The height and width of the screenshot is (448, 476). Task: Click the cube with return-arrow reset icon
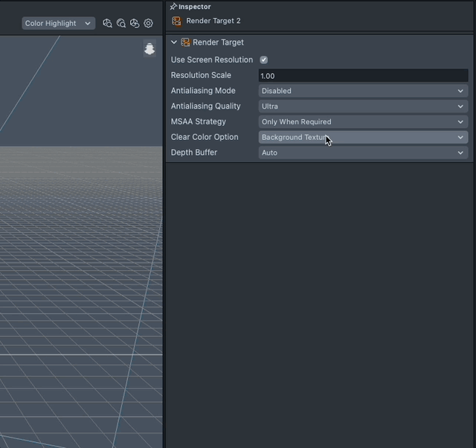(135, 23)
